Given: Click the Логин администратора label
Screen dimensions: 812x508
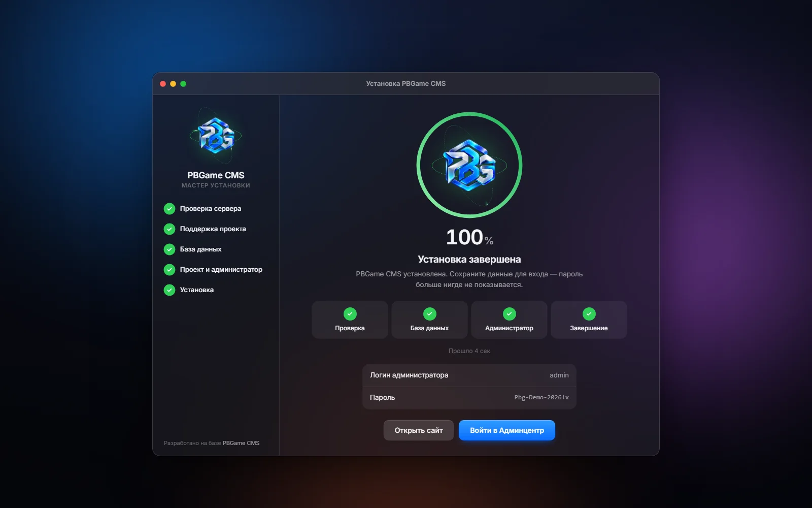Looking at the screenshot, I should (x=409, y=375).
